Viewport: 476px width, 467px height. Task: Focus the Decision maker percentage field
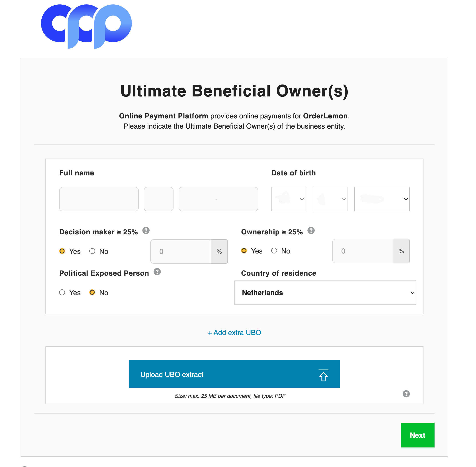pos(181,251)
